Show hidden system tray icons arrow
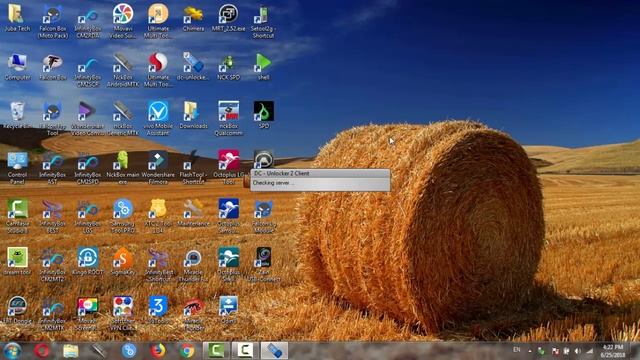 (x=530, y=351)
